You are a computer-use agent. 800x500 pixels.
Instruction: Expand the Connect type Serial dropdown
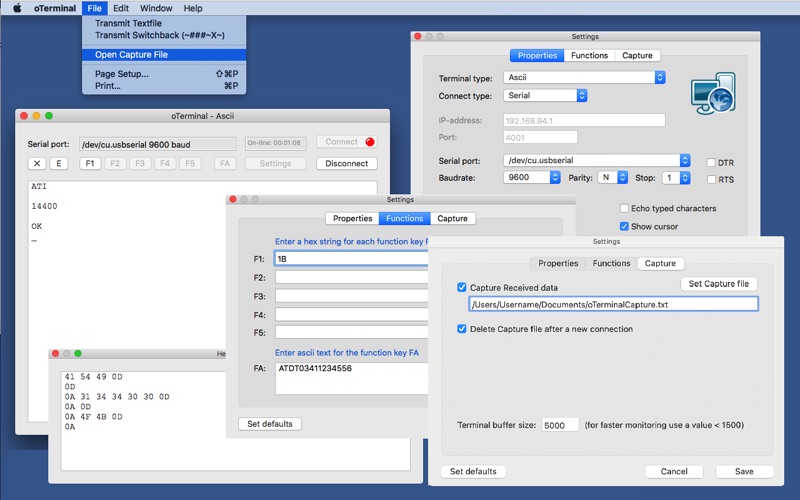(x=545, y=95)
